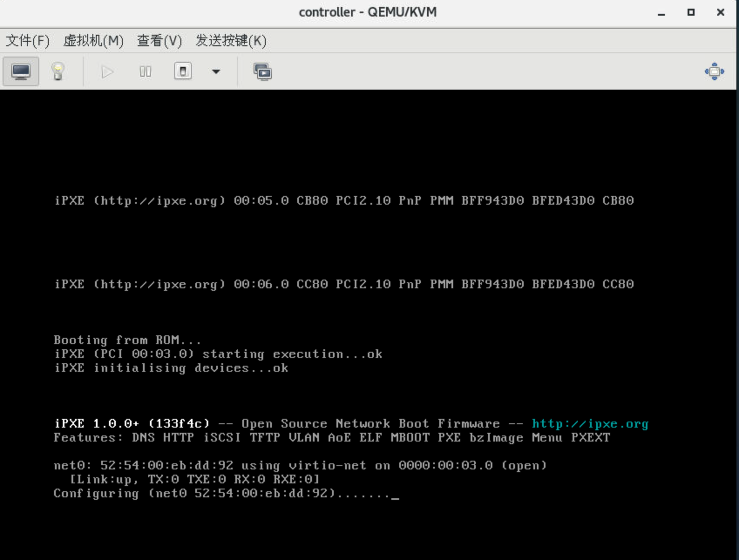Click the 'Booting from ROM...' console line

[x=127, y=340]
